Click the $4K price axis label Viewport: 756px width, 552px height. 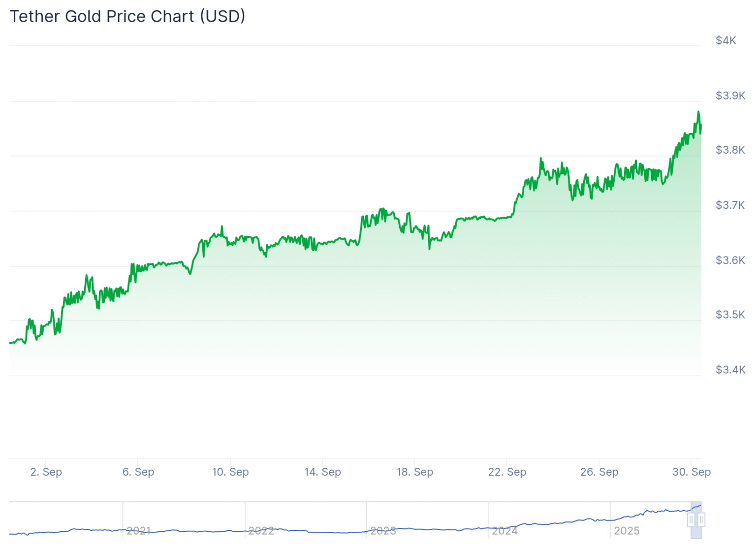tap(725, 40)
